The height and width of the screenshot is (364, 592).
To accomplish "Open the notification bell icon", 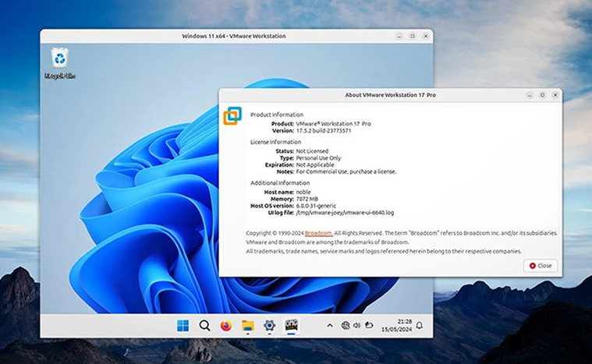I will (x=419, y=325).
